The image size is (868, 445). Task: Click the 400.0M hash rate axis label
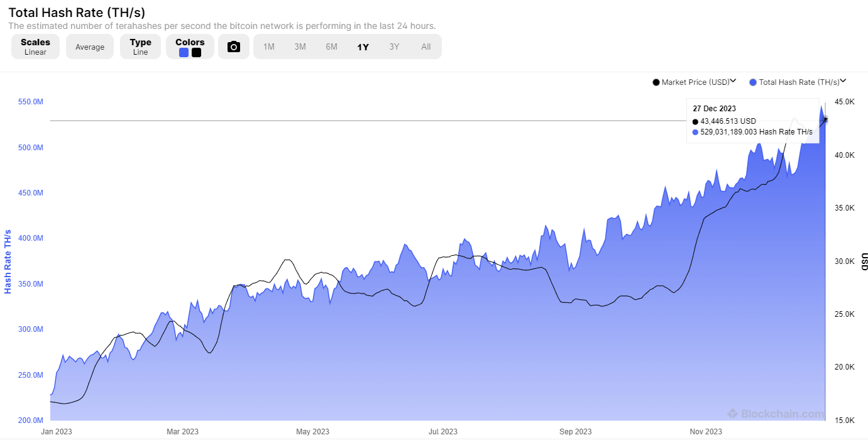pos(30,238)
